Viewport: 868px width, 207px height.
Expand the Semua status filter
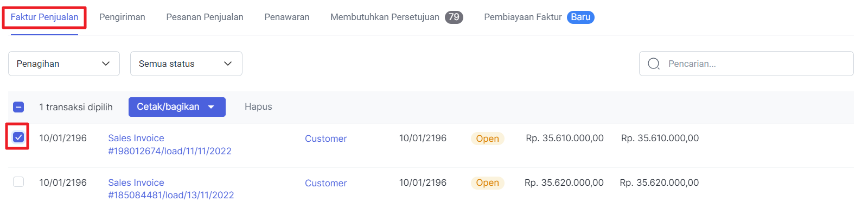coord(186,64)
